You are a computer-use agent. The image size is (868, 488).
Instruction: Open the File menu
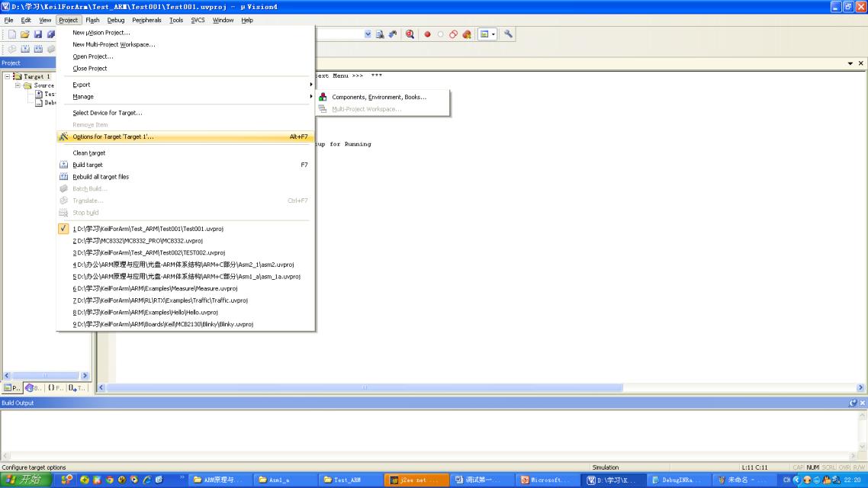pyautogui.click(x=9, y=20)
